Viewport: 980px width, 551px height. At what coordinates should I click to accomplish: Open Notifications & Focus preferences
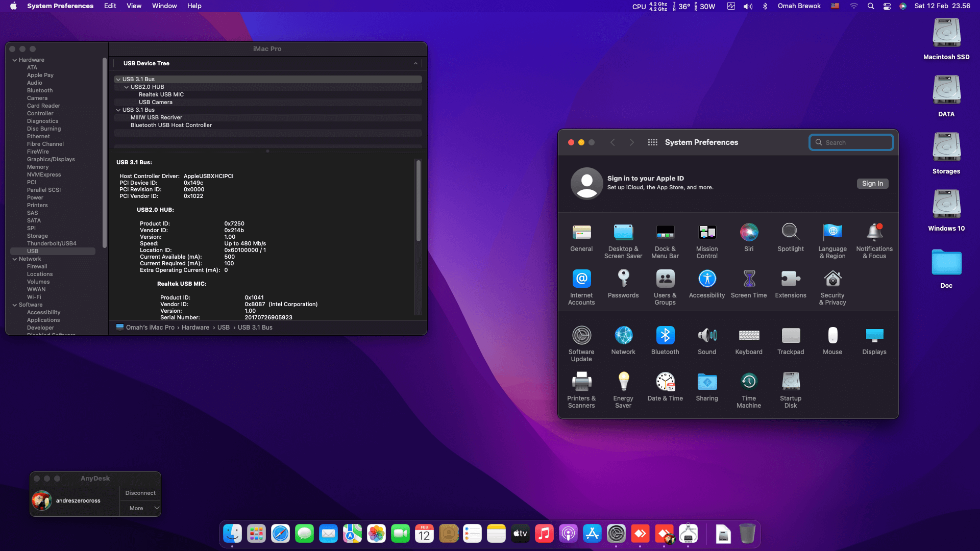tap(874, 241)
